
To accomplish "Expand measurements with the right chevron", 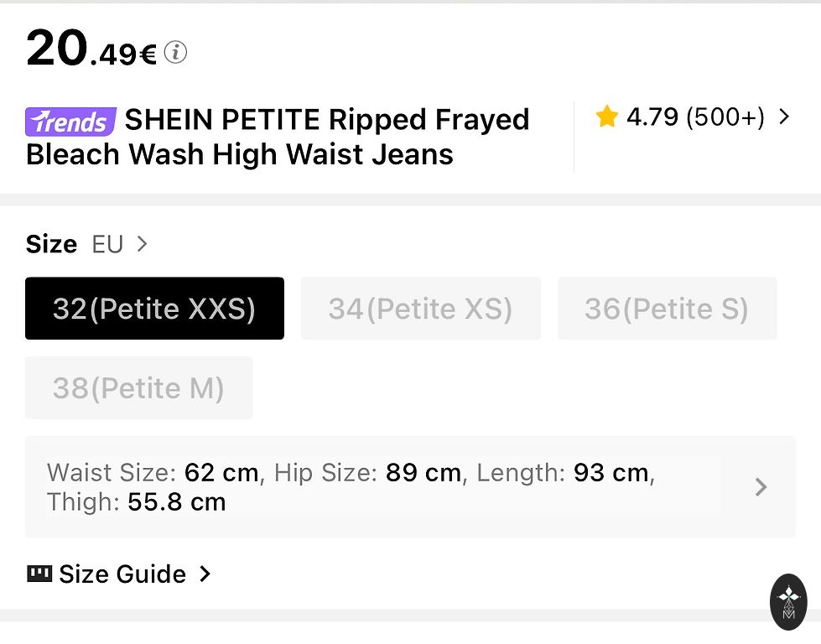I will 761,487.
